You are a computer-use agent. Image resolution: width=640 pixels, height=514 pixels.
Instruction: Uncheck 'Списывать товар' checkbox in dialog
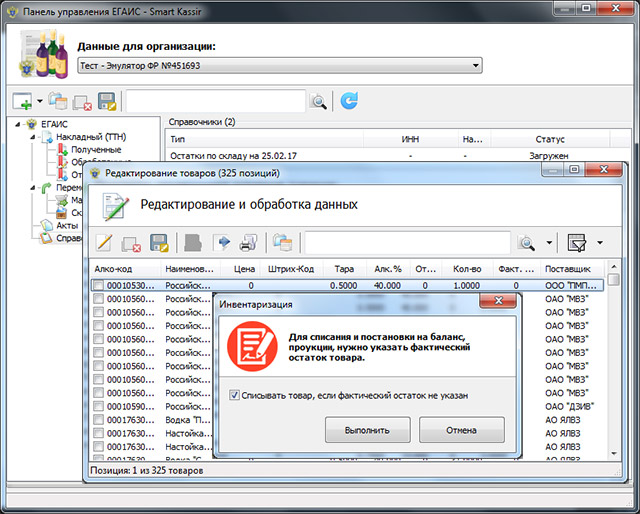(235, 395)
